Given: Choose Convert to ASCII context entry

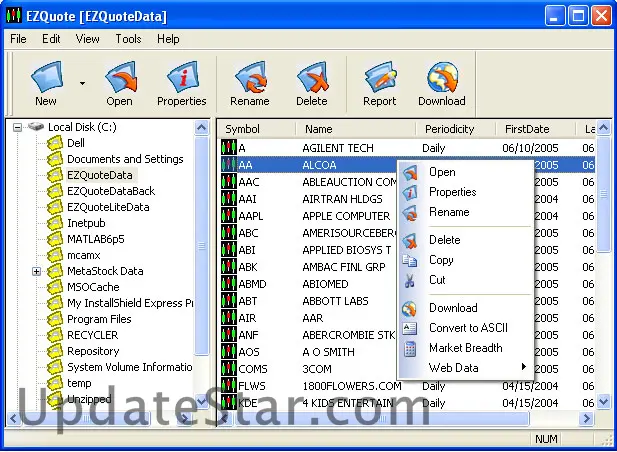Looking at the screenshot, I should click(468, 328).
